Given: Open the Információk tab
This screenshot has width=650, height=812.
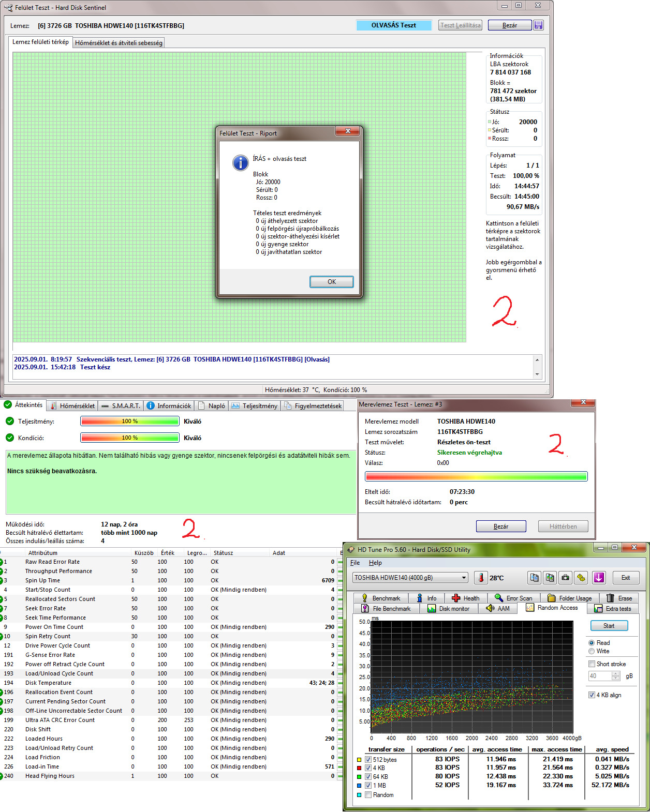Looking at the screenshot, I should [169, 406].
